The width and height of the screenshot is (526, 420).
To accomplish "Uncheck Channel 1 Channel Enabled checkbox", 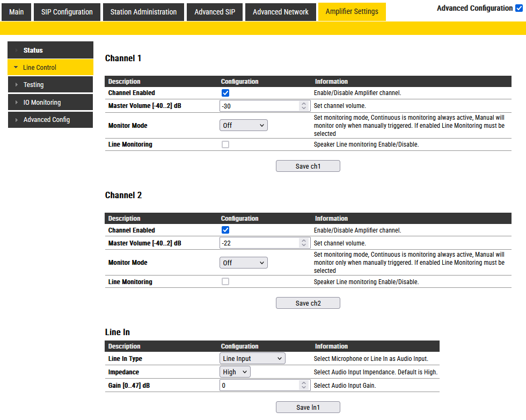I will (225, 93).
